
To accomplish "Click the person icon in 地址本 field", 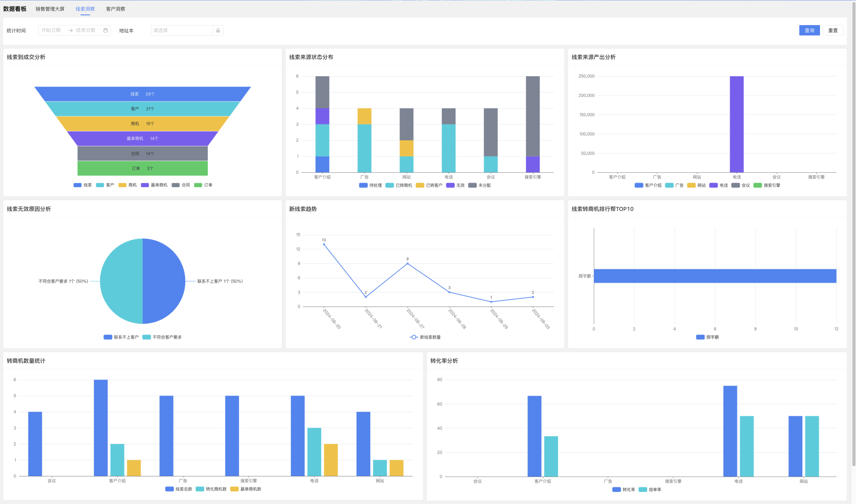I will tap(218, 30).
